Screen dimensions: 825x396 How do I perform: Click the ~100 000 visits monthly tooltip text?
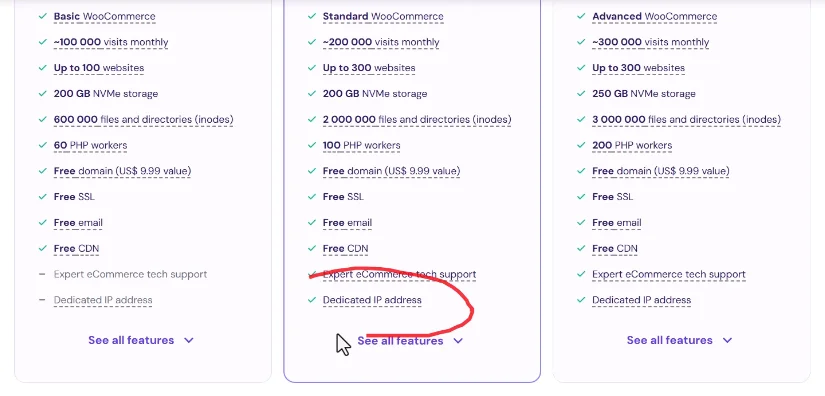[111, 42]
